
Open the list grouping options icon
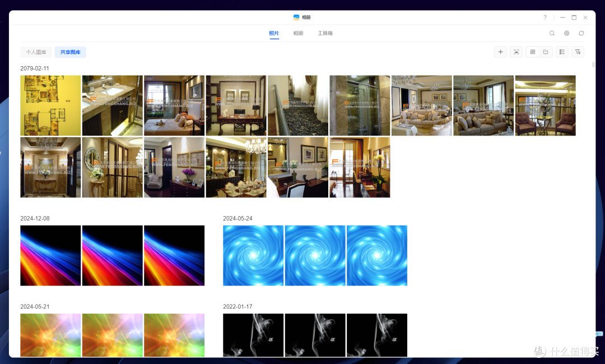[x=562, y=52]
